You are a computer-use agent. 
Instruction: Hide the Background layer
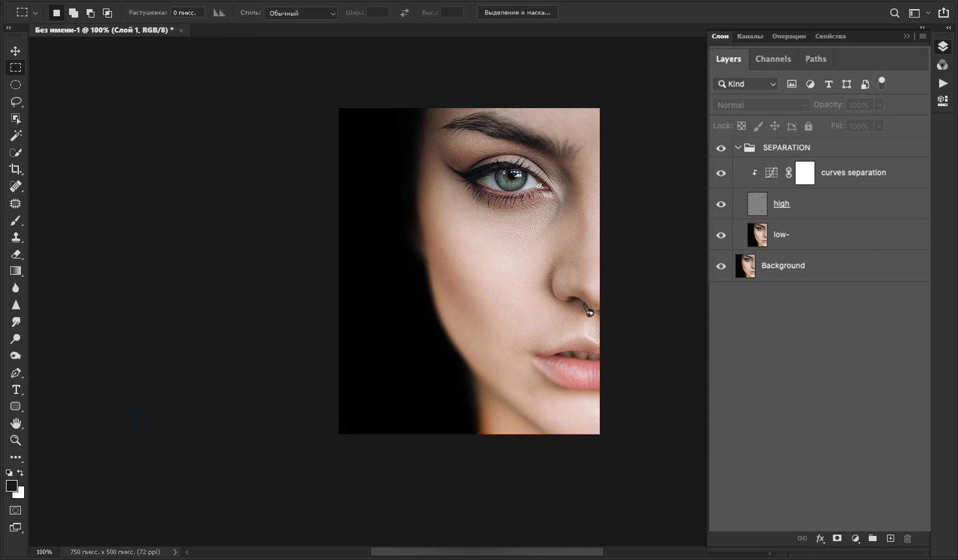(x=721, y=266)
